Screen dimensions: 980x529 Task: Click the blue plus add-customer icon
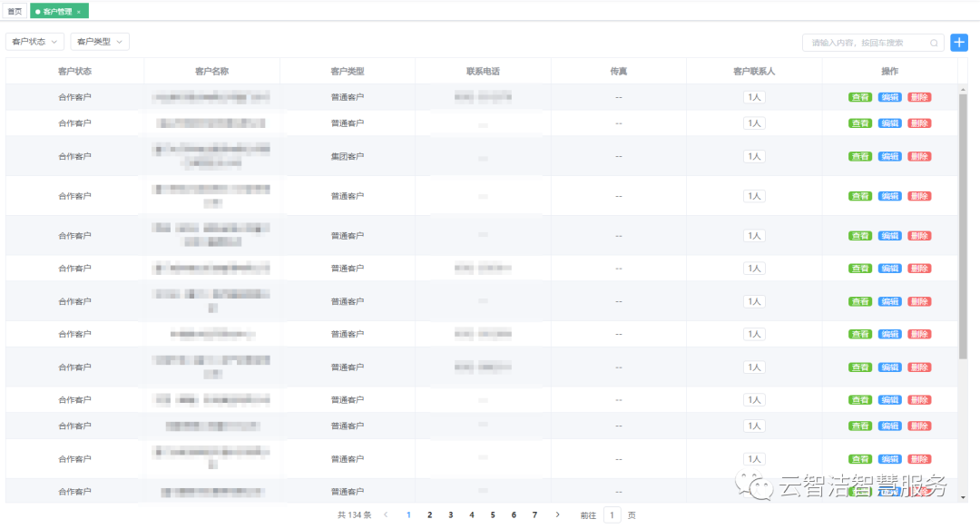959,43
